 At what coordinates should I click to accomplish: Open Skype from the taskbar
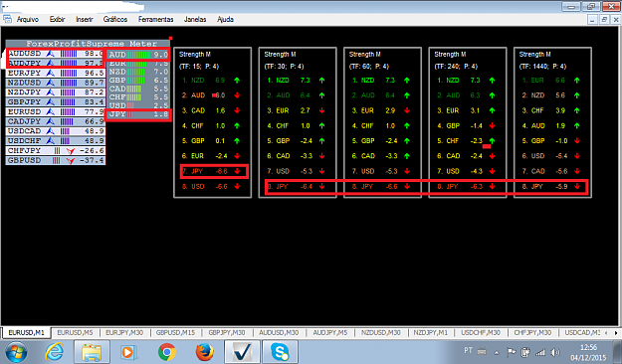(x=280, y=352)
